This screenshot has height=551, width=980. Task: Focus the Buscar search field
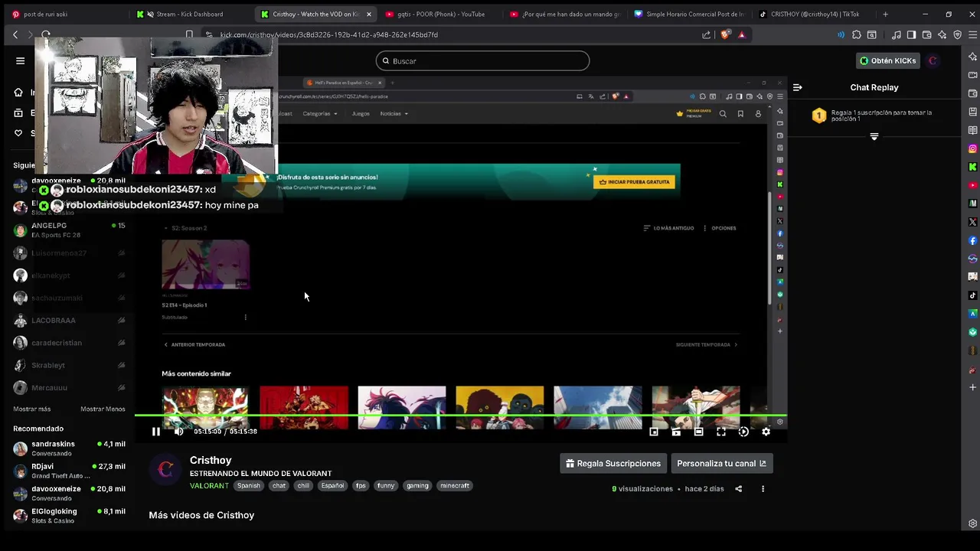[482, 60]
